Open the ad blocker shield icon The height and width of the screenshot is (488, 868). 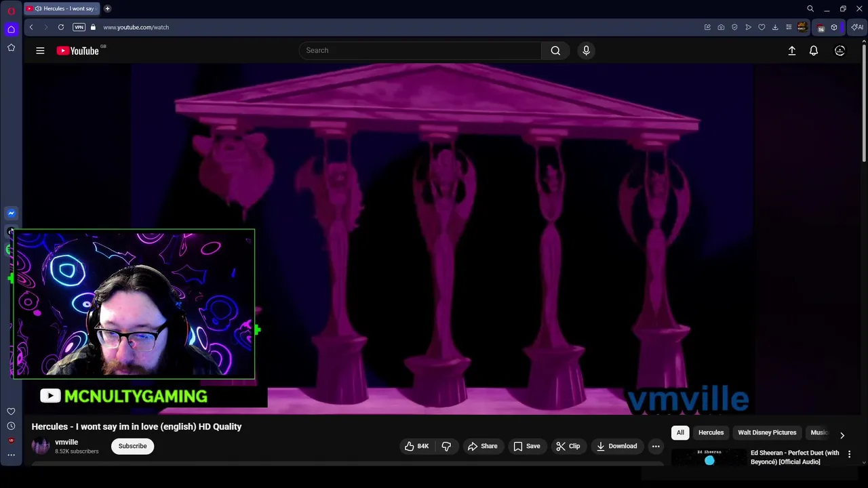click(734, 27)
